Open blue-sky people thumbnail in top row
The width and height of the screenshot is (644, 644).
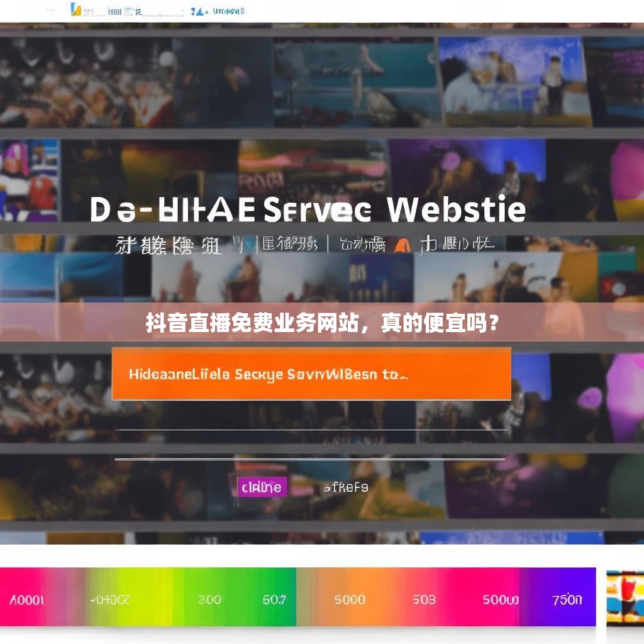(514, 81)
